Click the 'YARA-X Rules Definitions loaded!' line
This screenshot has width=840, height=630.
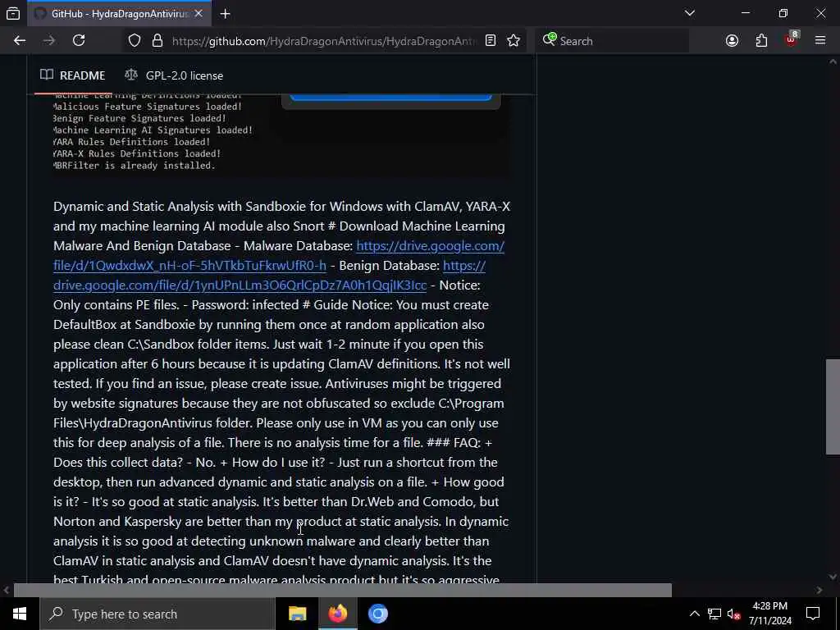[137, 153]
